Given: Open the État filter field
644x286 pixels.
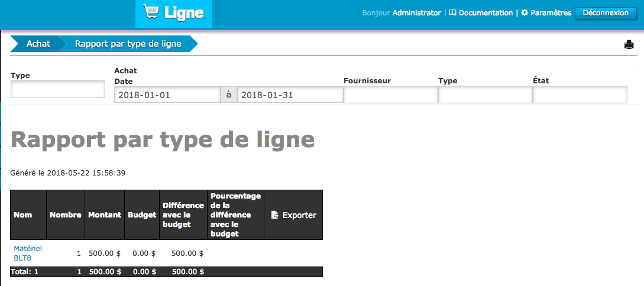Looking at the screenshot, I should pyautogui.click(x=580, y=95).
